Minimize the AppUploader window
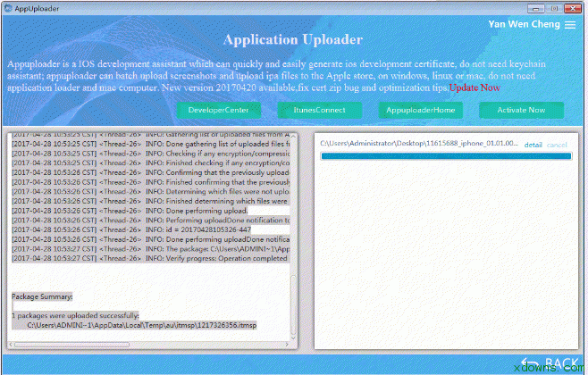Screen dimensions: 588x375 pos(535,8)
